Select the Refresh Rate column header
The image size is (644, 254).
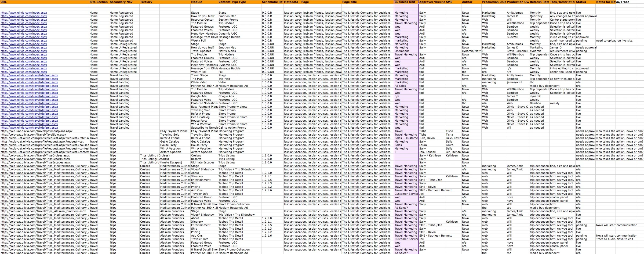[539, 2]
